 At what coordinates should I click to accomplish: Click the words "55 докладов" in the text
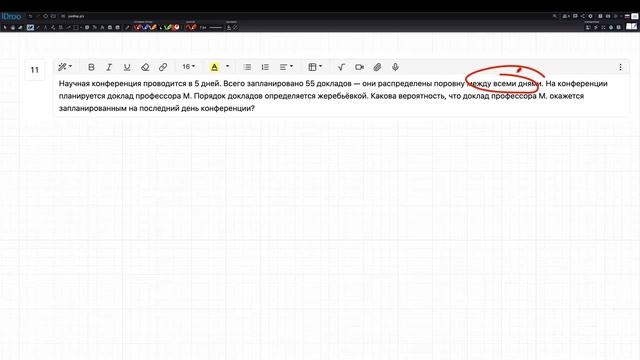click(328, 83)
